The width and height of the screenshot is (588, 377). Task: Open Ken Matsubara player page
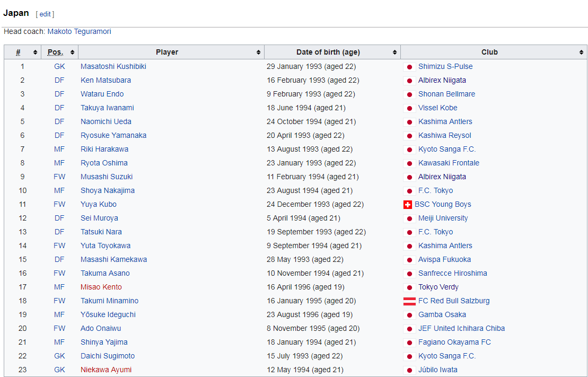coord(106,80)
